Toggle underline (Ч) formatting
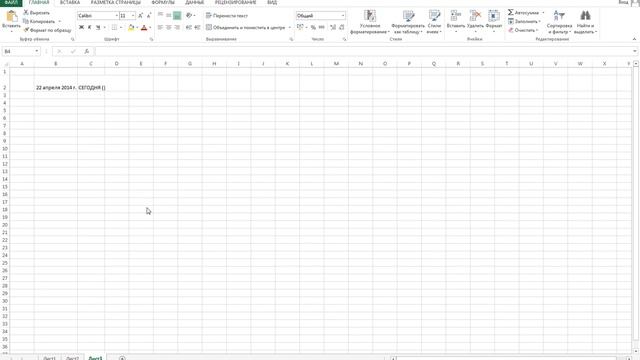This screenshot has height=360, width=640. pyautogui.click(x=98, y=27)
